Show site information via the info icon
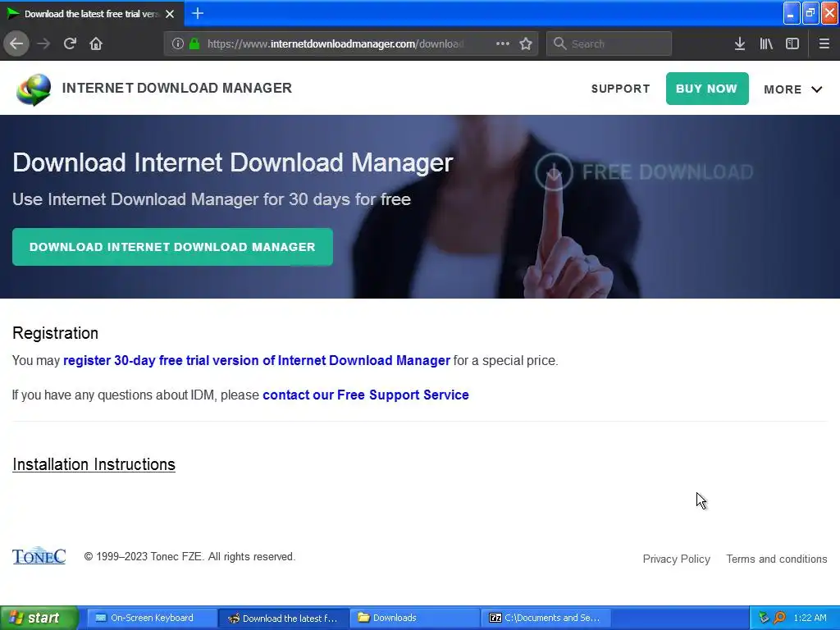This screenshot has width=840, height=630. [178, 43]
